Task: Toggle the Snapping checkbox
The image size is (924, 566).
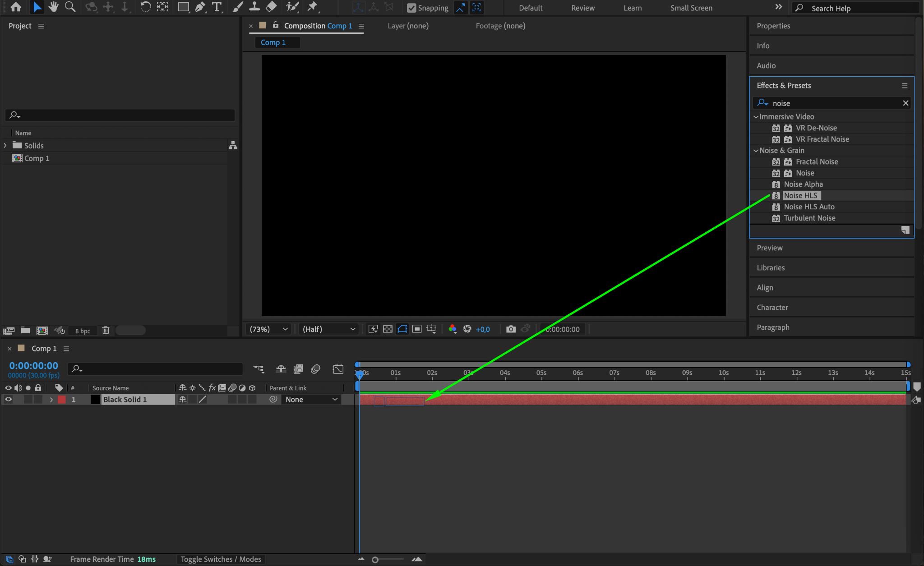Action: click(411, 8)
